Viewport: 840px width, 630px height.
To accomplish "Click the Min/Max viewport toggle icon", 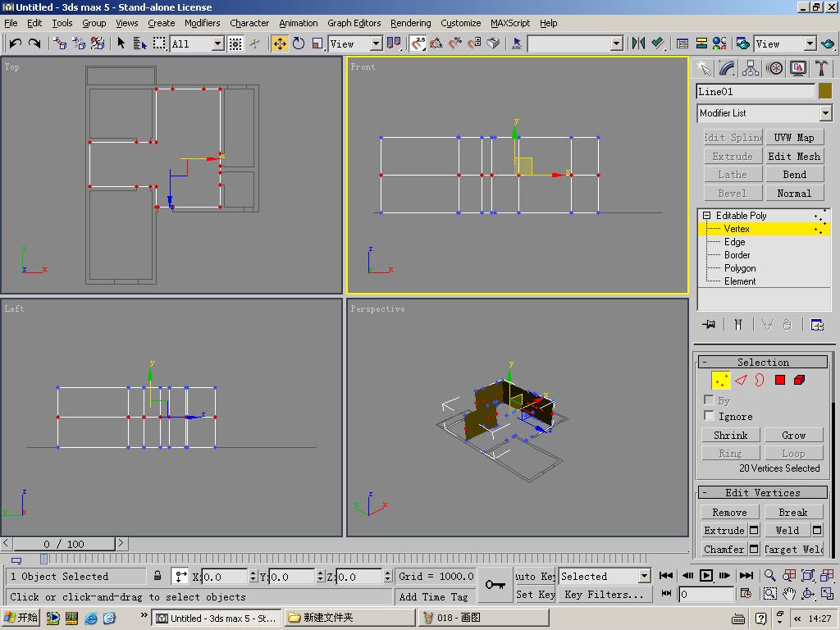I will (827, 594).
